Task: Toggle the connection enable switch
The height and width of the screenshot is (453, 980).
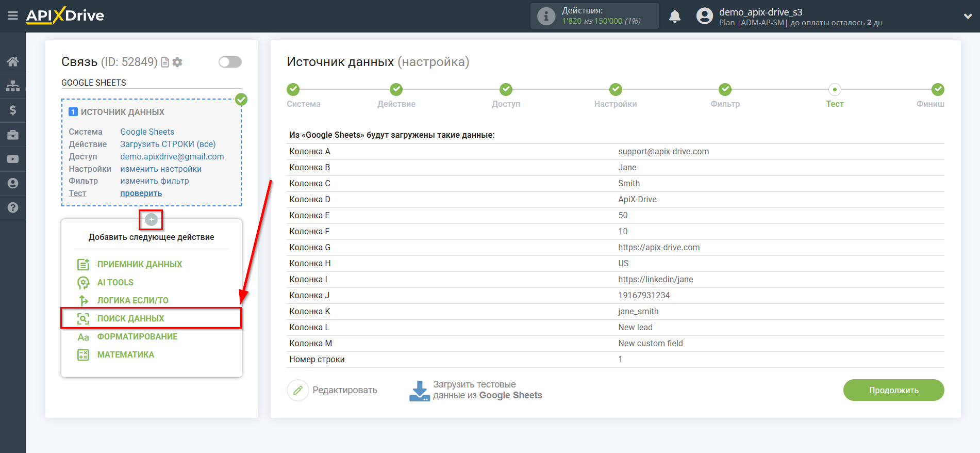Action: click(230, 62)
